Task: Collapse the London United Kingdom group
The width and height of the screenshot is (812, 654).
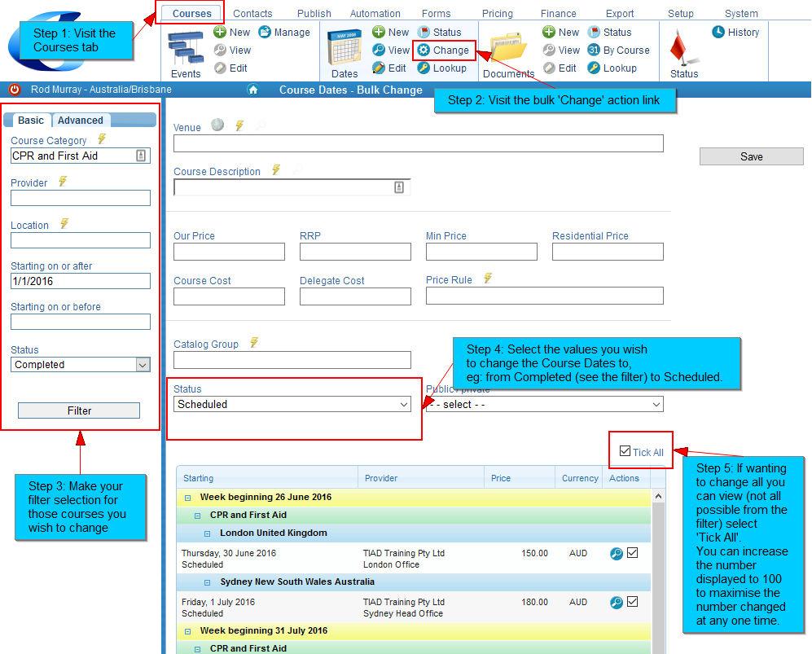Action: [x=207, y=533]
